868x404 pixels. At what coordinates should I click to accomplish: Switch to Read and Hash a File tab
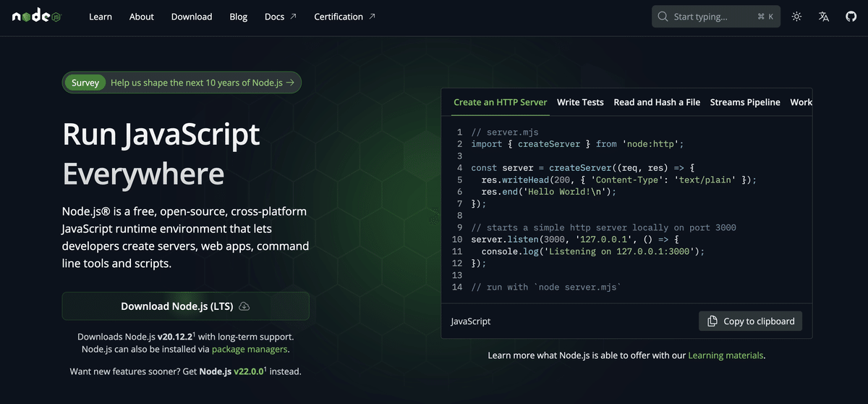[x=657, y=102]
